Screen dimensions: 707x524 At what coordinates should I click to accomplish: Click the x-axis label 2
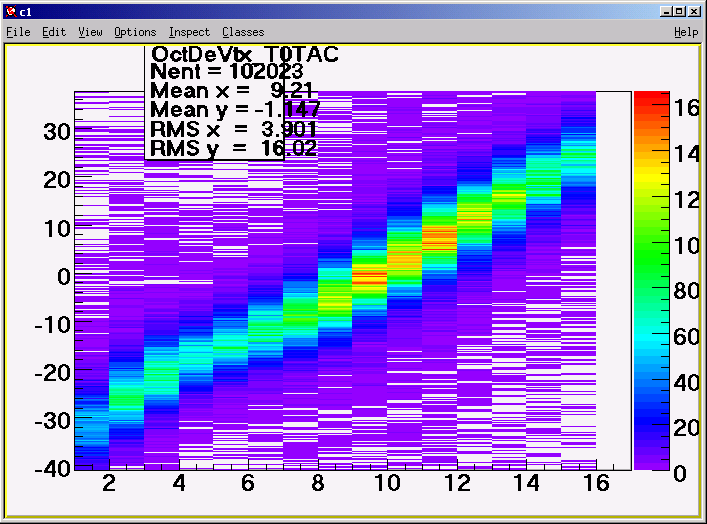click(x=109, y=483)
